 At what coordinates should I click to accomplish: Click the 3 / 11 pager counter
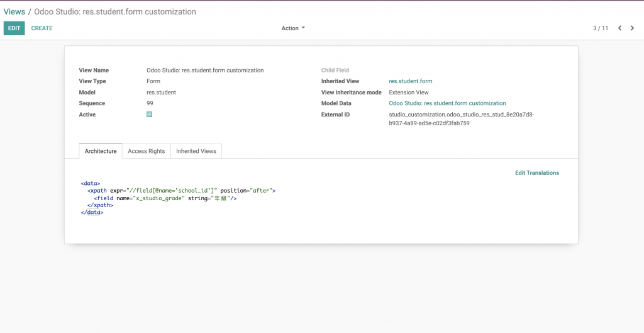pyautogui.click(x=601, y=28)
